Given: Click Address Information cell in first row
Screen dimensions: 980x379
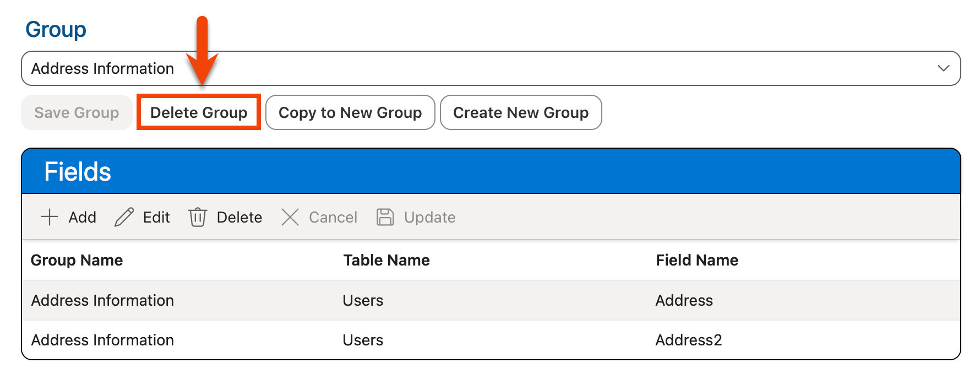Looking at the screenshot, I should [102, 300].
